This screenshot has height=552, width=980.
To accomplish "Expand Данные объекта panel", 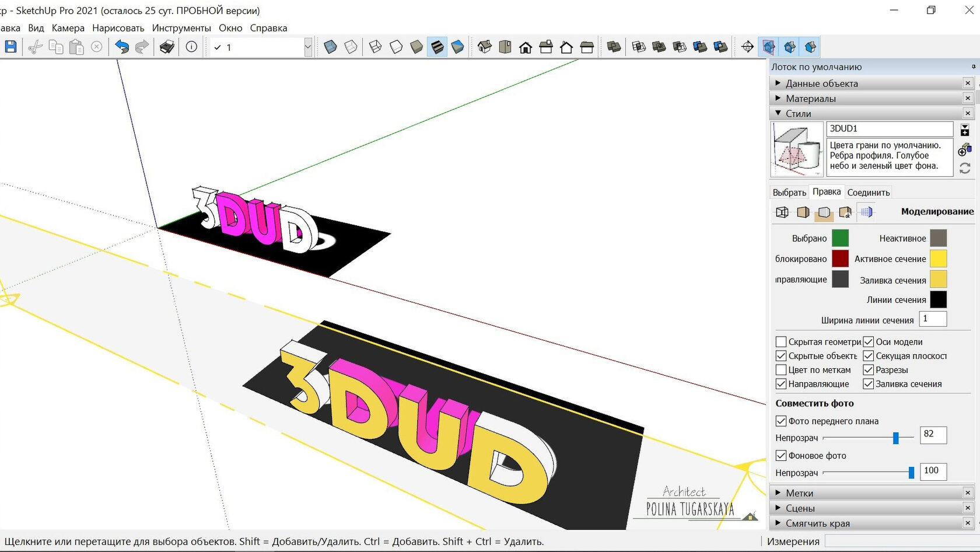I will pyautogui.click(x=871, y=83).
